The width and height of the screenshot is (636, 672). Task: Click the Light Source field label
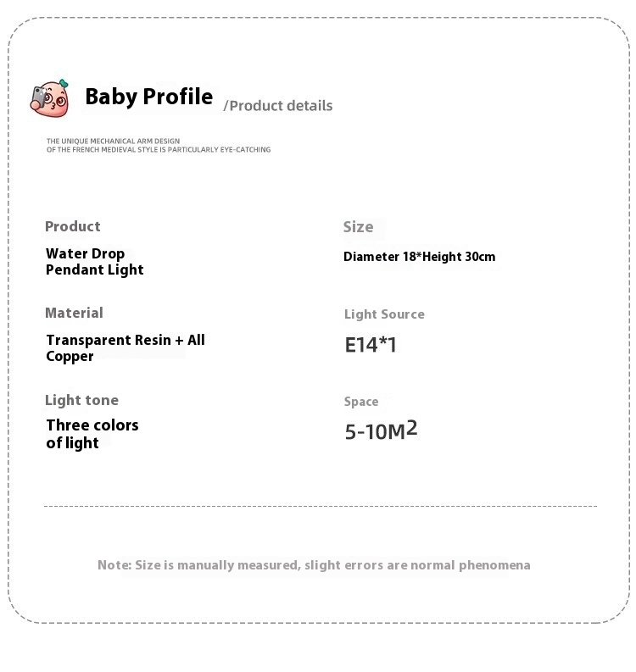click(x=384, y=314)
